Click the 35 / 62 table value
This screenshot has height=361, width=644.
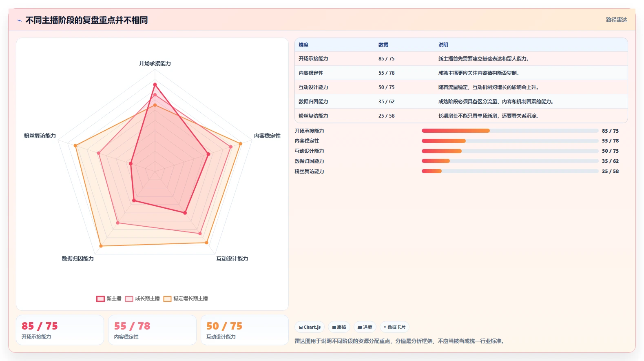tap(386, 102)
